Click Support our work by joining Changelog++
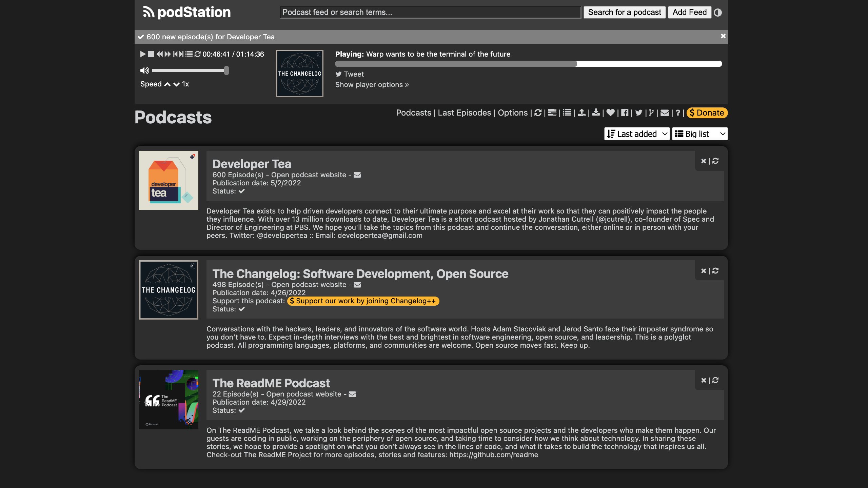Screen dimensions: 868x488 pos(363,301)
